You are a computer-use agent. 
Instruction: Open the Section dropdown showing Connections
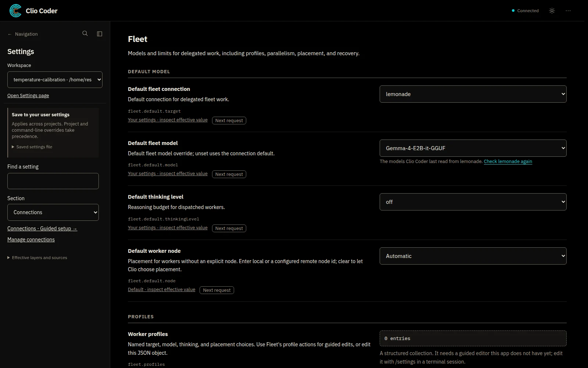53,212
